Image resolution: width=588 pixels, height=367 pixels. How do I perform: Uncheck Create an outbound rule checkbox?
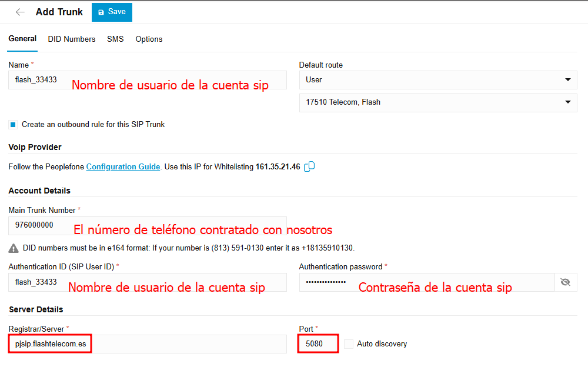pyautogui.click(x=13, y=125)
